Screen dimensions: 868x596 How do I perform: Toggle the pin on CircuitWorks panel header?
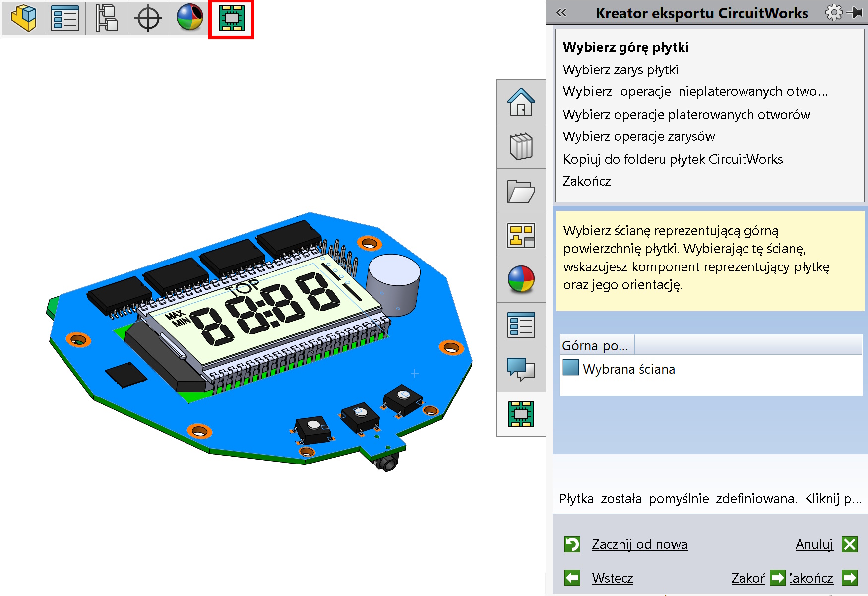(856, 13)
